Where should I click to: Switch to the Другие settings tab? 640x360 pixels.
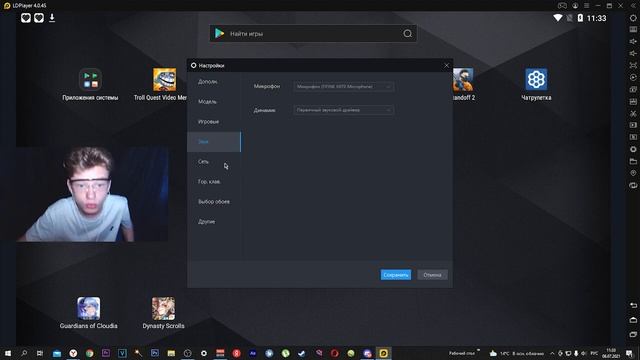coord(213,222)
